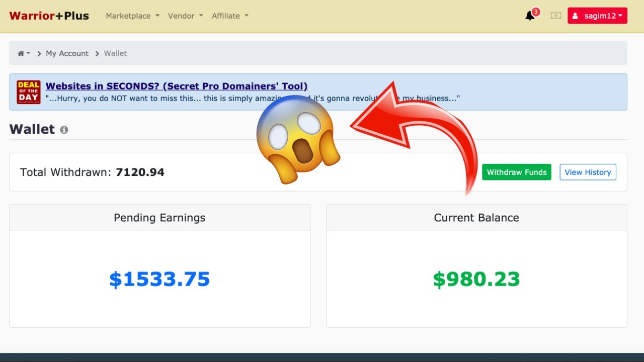The height and width of the screenshot is (362, 644).
Task: Click the View History button
Action: point(588,172)
